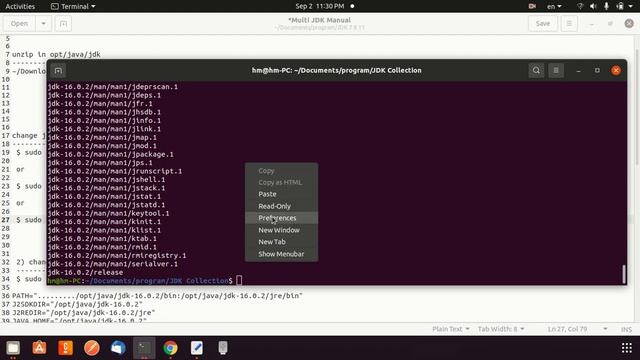This screenshot has width=640, height=360.
Task: Change syntax via Plain Text dropdown
Action: [451, 329]
